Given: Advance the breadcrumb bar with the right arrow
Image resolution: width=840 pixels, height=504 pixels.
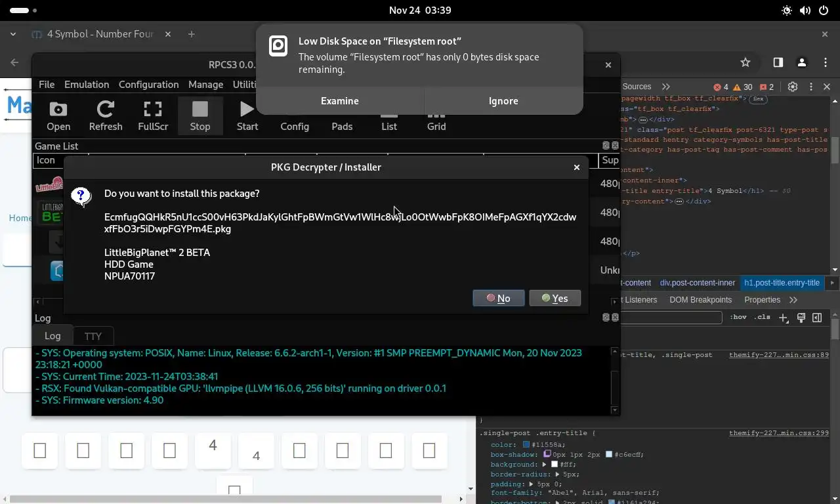Looking at the screenshot, I should coord(832,283).
